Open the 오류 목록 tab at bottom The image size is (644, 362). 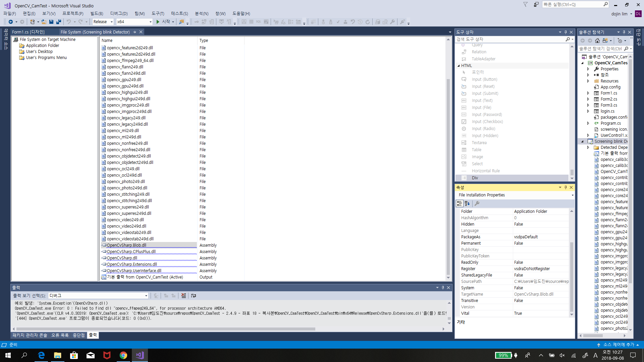(60, 335)
